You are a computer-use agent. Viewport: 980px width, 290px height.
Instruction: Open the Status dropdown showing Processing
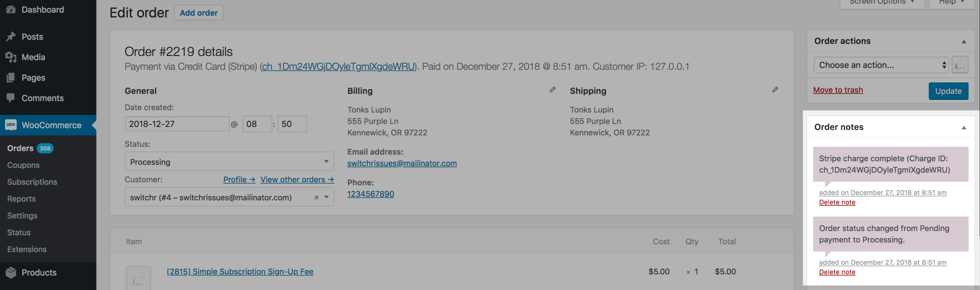pos(228,161)
